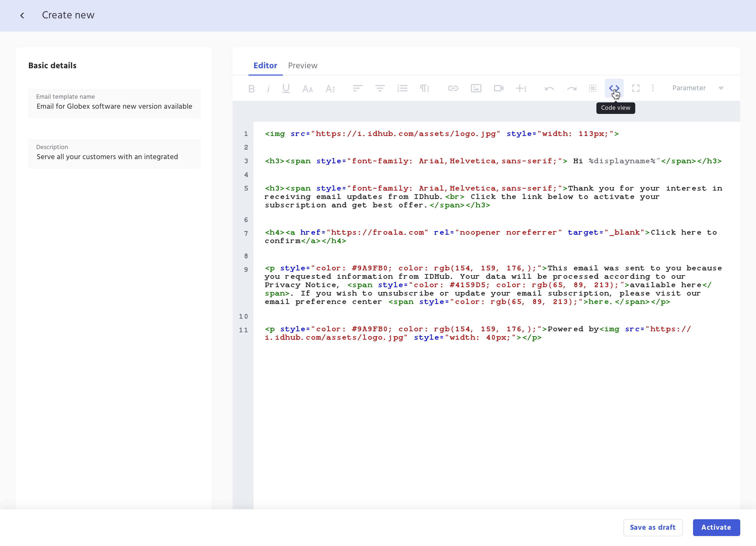This screenshot has height=546, width=756.
Task: Click the undo arrow icon
Action: [549, 88]
